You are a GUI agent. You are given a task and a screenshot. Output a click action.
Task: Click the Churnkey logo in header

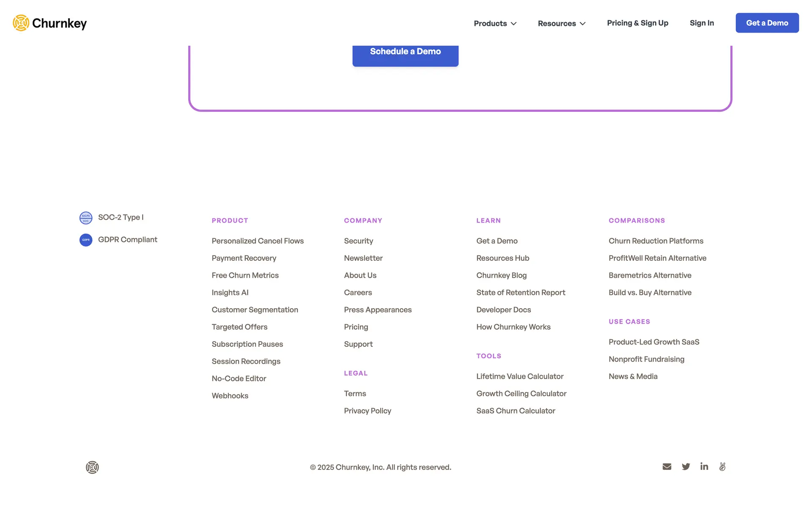50,23
